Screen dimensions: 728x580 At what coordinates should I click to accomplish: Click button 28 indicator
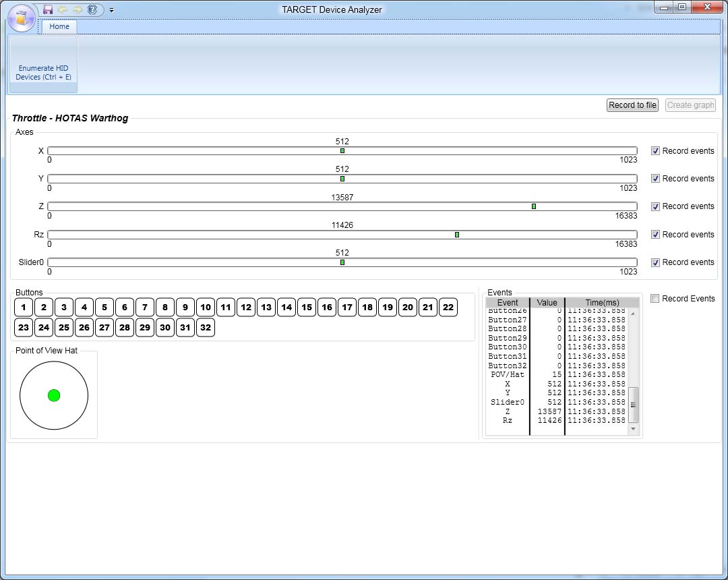click(x=125, y=327)
